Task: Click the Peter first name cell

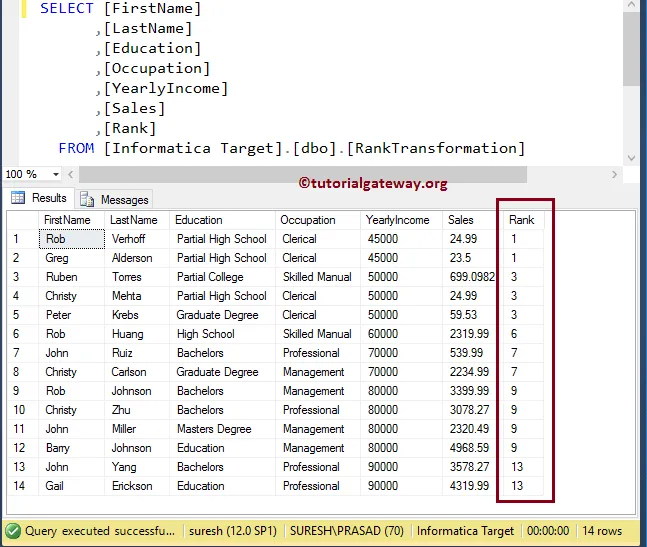Action: [72, 315]
